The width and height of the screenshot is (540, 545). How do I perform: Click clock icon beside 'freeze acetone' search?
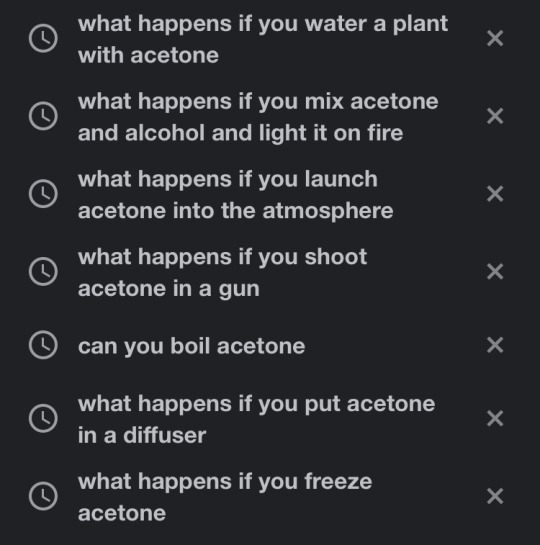click(43, 496)
